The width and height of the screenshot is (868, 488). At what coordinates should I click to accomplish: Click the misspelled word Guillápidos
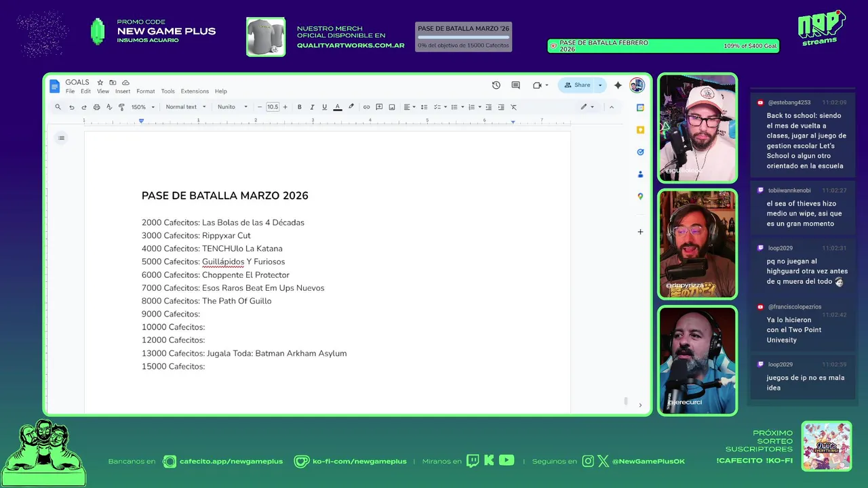tap(223, 262)
